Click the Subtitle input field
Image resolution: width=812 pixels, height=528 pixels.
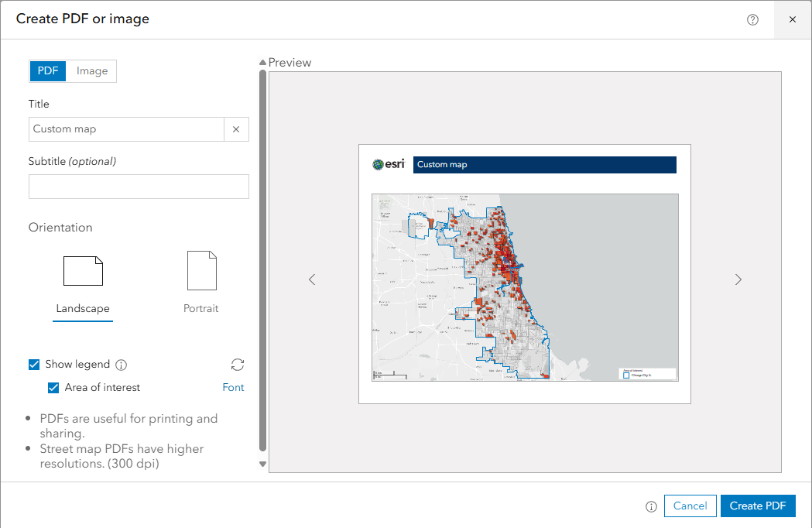click(139, 187)
